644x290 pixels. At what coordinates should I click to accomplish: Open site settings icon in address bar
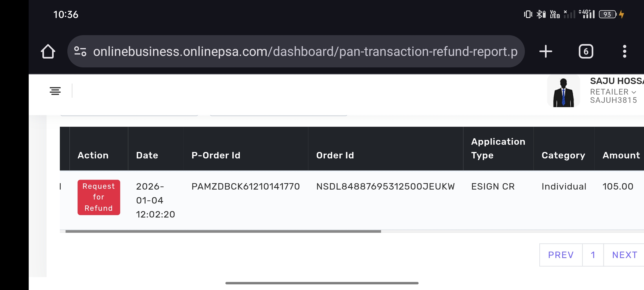(80, 51)
